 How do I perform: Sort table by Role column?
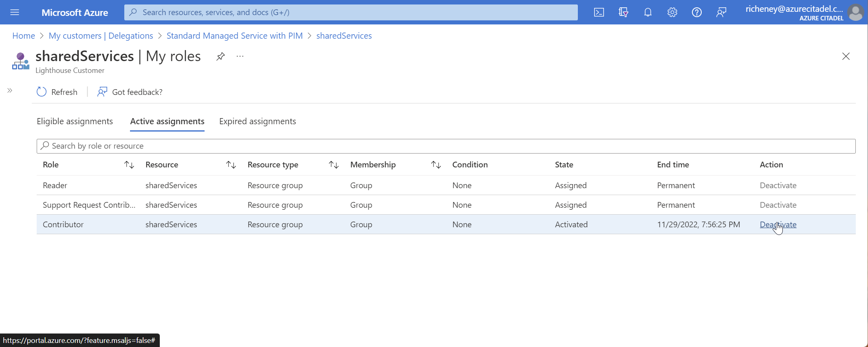click(x=129, y=165)
